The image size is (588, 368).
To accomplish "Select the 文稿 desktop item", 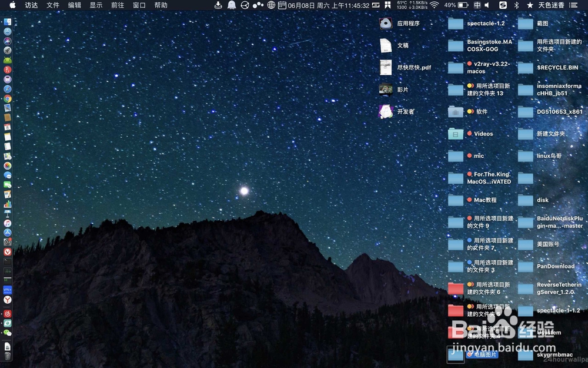I will [x=393, y=45].
